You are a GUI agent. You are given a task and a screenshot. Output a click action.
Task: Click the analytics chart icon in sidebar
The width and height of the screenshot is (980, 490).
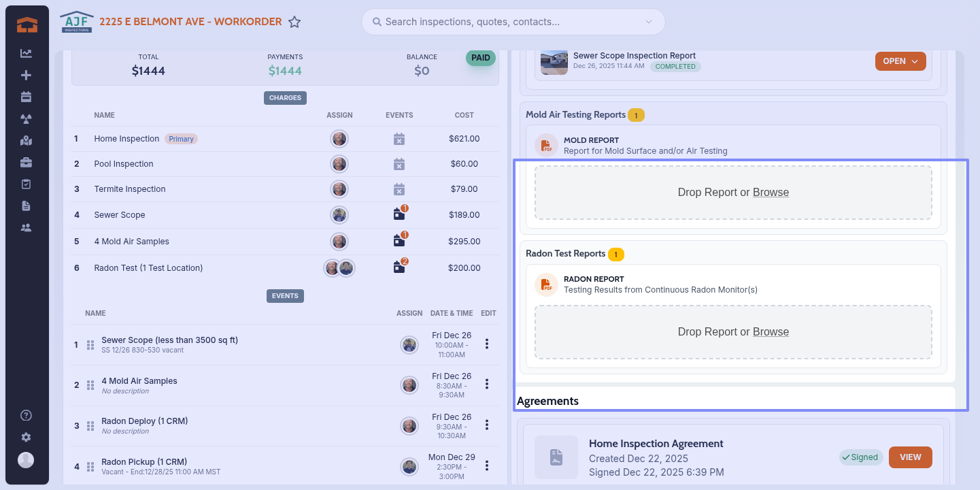coord(26,54)
